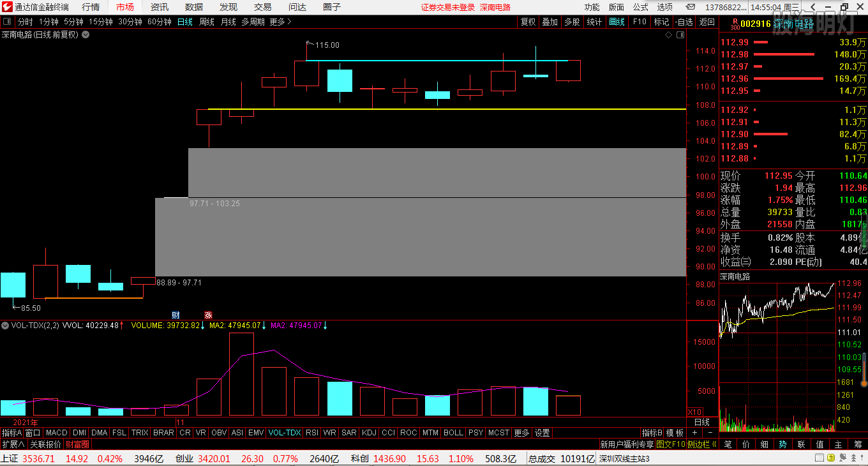Click the plus button beside 模板
The image size is (868, 466).
(x=694, y=432)
